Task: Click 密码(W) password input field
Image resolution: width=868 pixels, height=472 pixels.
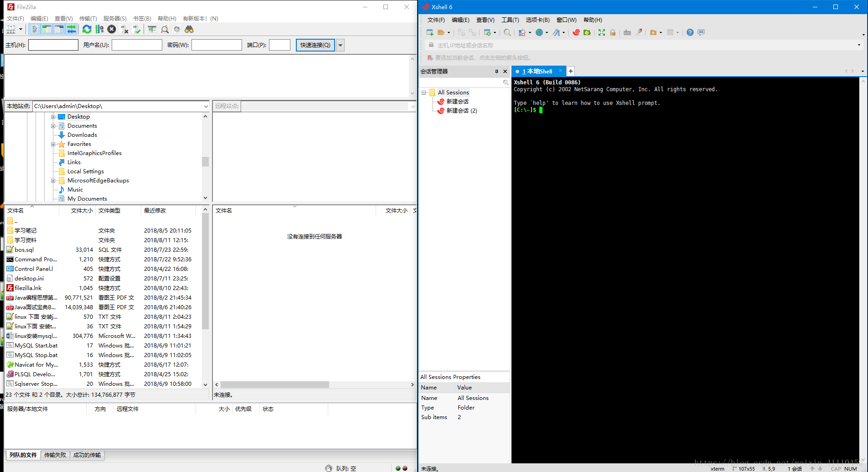Action: [x=217, y=45]
